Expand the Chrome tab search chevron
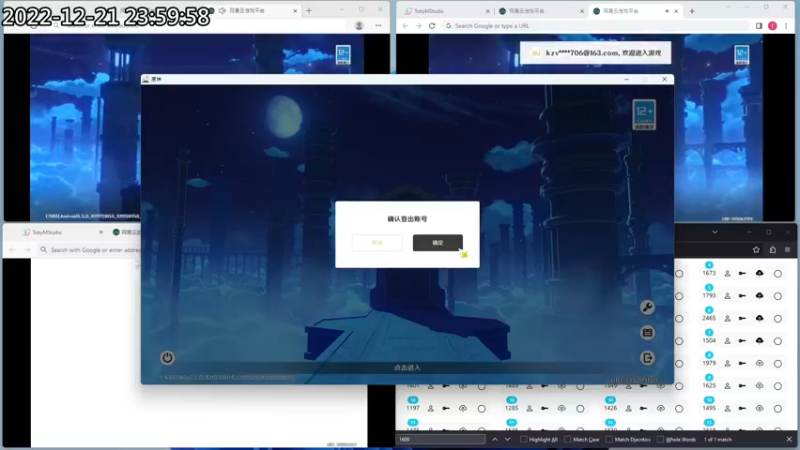The width and height of the screenshot is (800, 450). [728, 7]
